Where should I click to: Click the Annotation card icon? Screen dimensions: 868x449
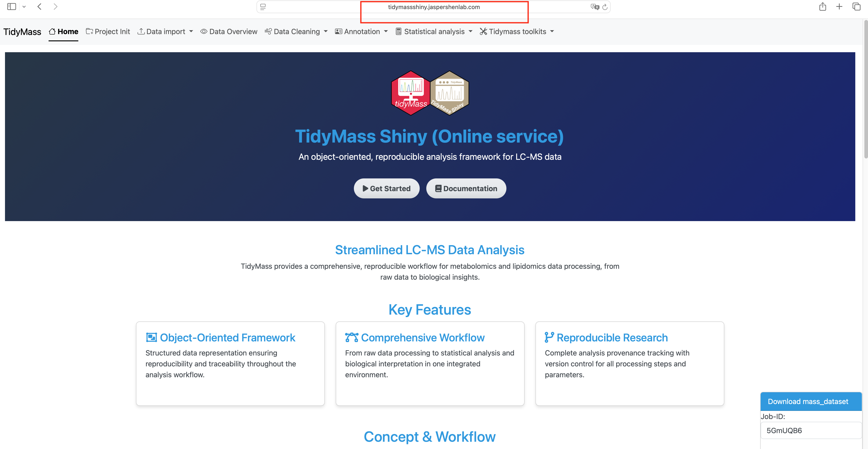pyautogui.click(x=339, y=31)
